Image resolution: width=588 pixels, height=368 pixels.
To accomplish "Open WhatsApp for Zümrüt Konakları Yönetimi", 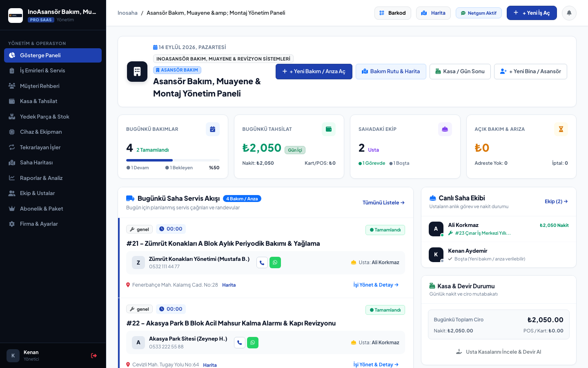I will 275,263.
